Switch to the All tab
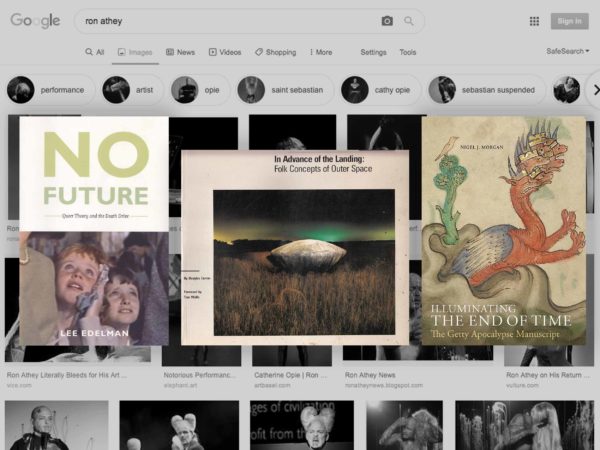Viewport: 600px width, 450px height. [95, 52]
